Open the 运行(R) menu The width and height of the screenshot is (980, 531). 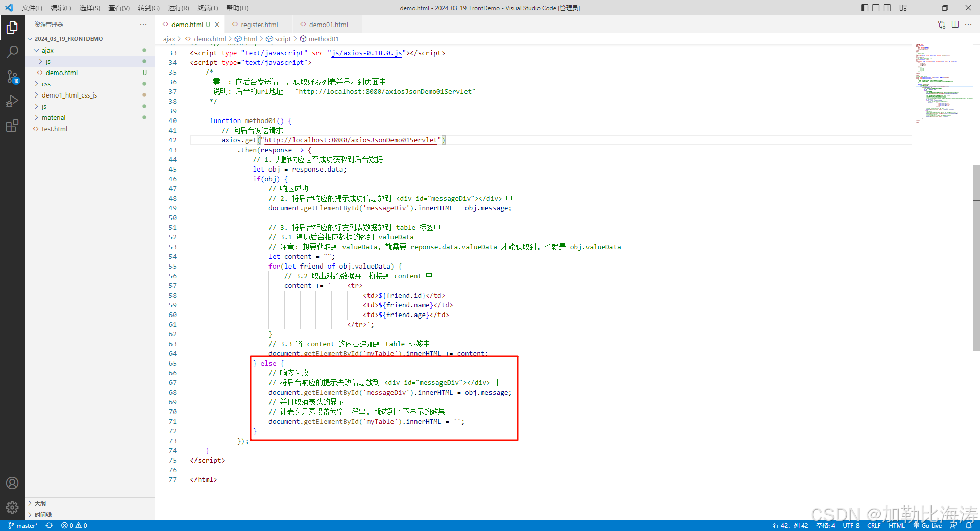pyautogui.click(x=178, y=8)
